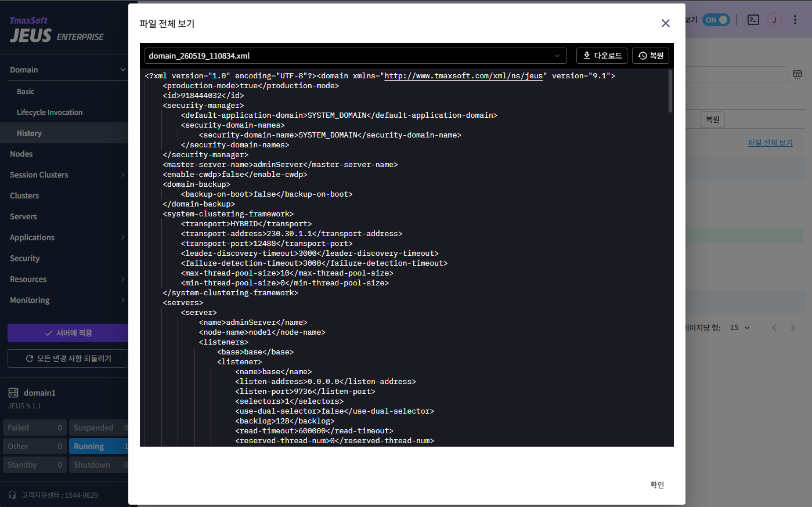Click the master-server-name adminServer line
The width and height of the screenshot is (812, 507).
[x=280, y=165]
